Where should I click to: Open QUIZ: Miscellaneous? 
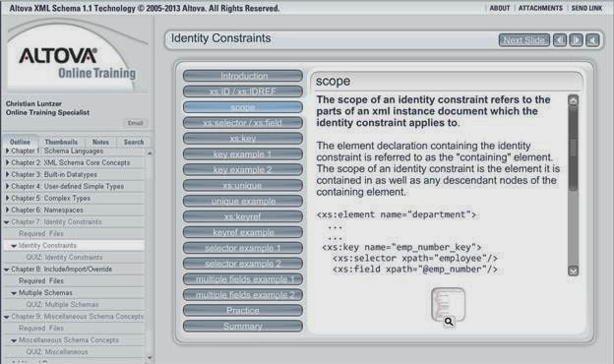click(x=57, y=352)
